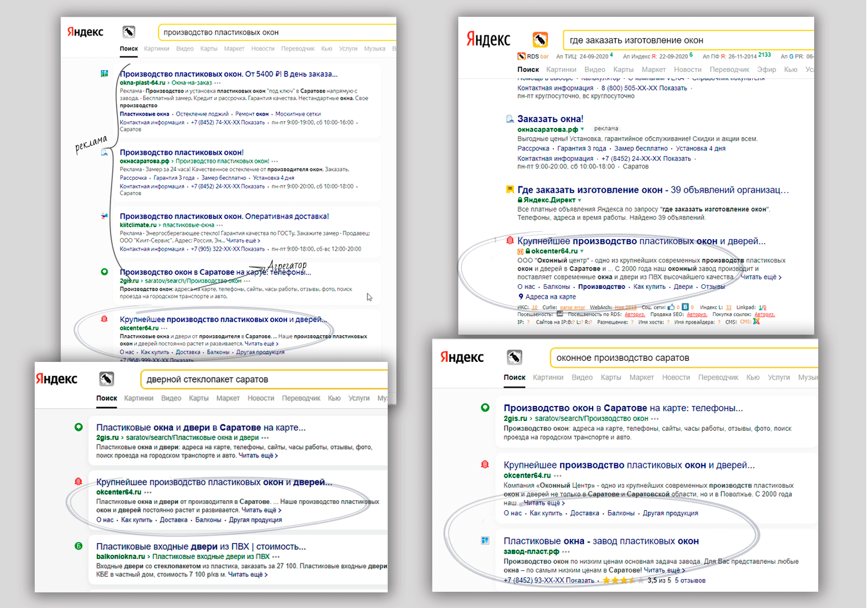Open 'Адреса на карте' link

pyautogui.click(x=551, y=296)
